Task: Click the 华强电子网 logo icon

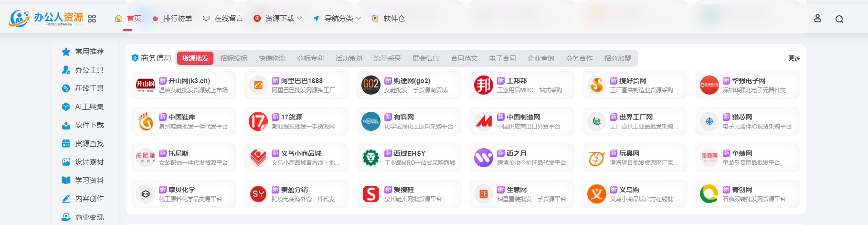Action: tap(709, 85)
